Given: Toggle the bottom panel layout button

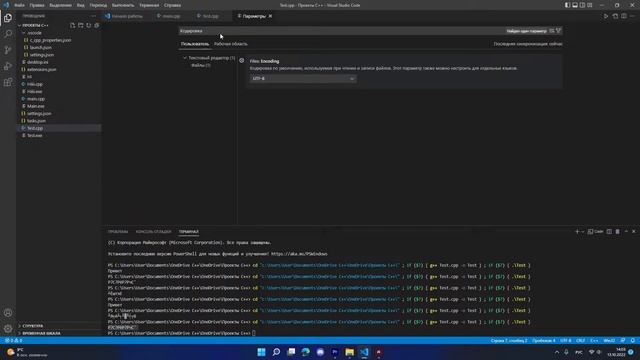Looking at the screenshot, I should 575,5.
